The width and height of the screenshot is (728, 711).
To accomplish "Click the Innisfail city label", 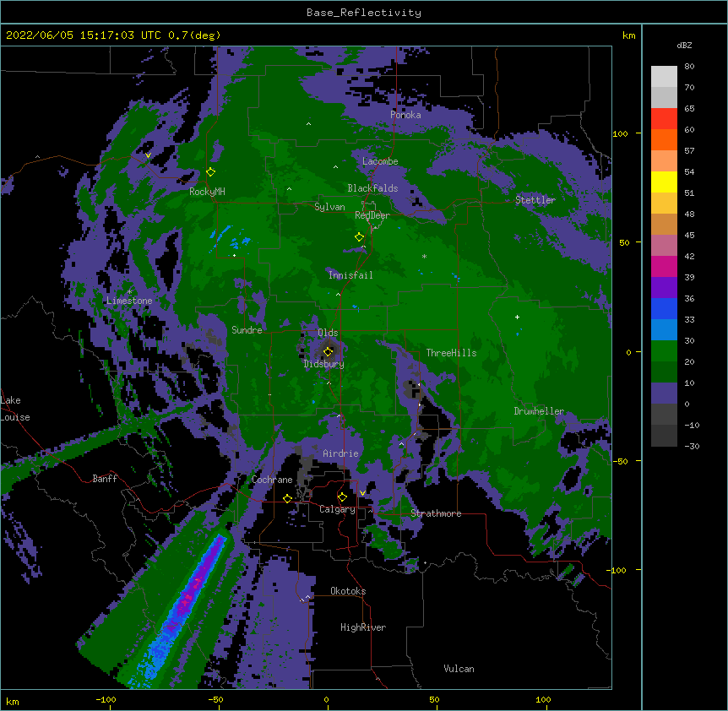I will [350, 275].
